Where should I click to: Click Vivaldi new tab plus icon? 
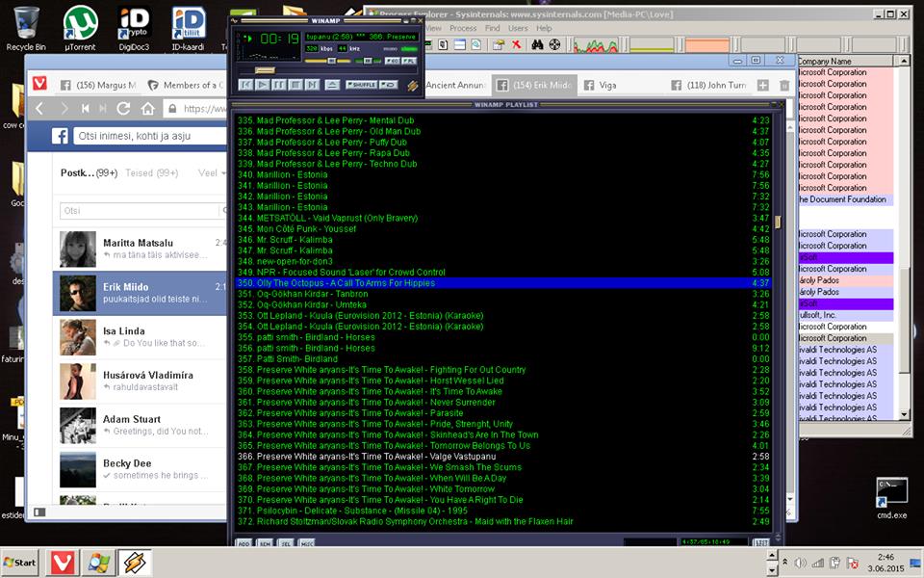[x=762, y=86]
